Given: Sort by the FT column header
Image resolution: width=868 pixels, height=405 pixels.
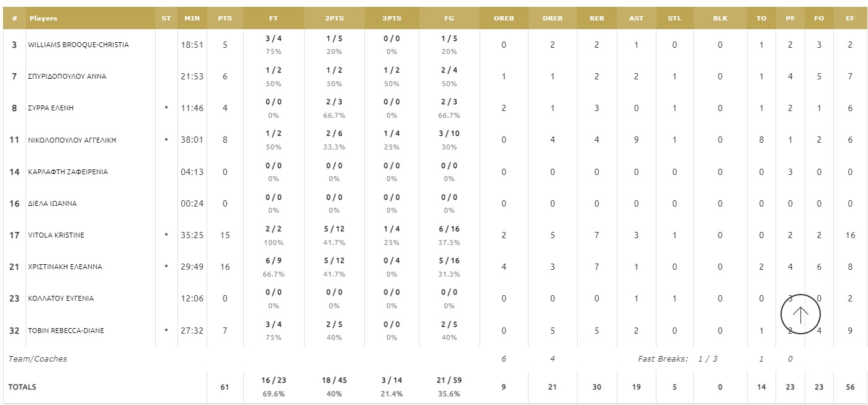Looking at the screenshot, I should 273,19.
